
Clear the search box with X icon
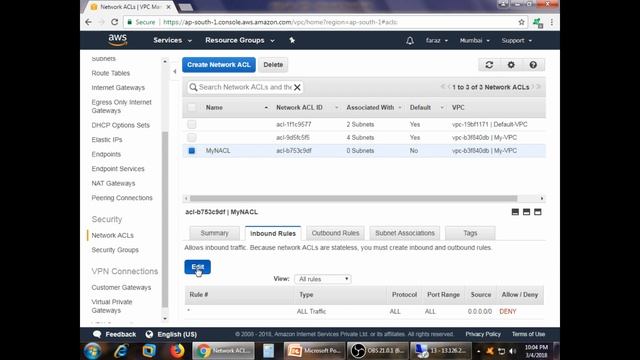pos(297,87)
